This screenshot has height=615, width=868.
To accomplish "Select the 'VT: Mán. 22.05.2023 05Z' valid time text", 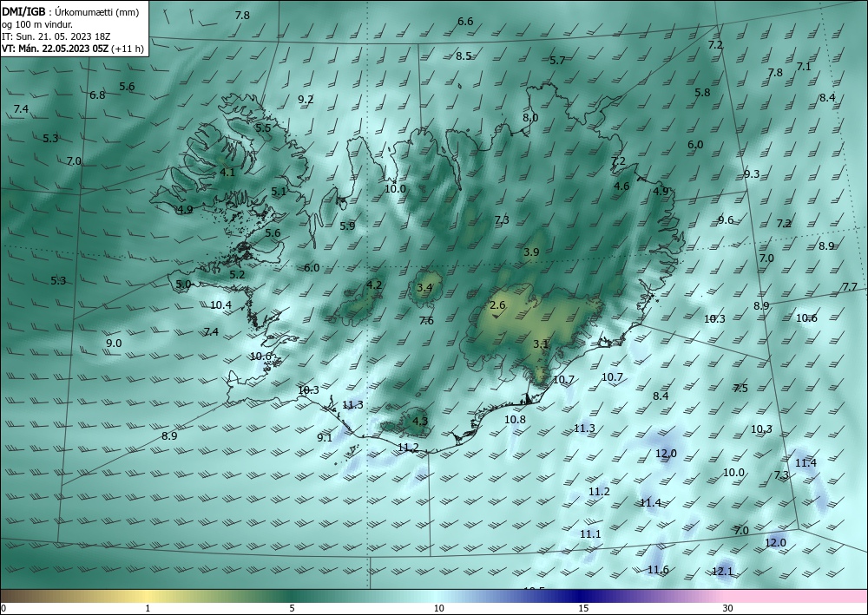I will point(55,49).
